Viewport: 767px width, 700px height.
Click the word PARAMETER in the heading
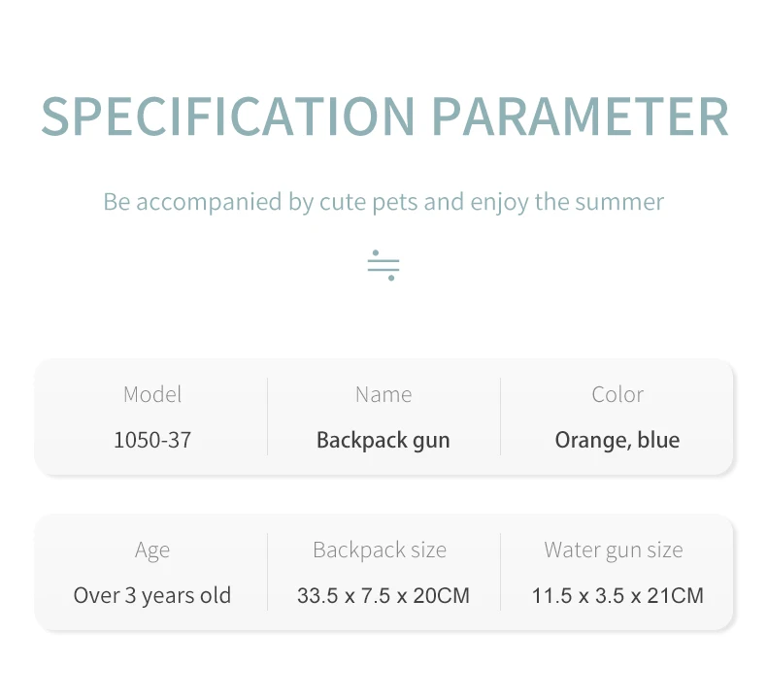coord(581,117)
